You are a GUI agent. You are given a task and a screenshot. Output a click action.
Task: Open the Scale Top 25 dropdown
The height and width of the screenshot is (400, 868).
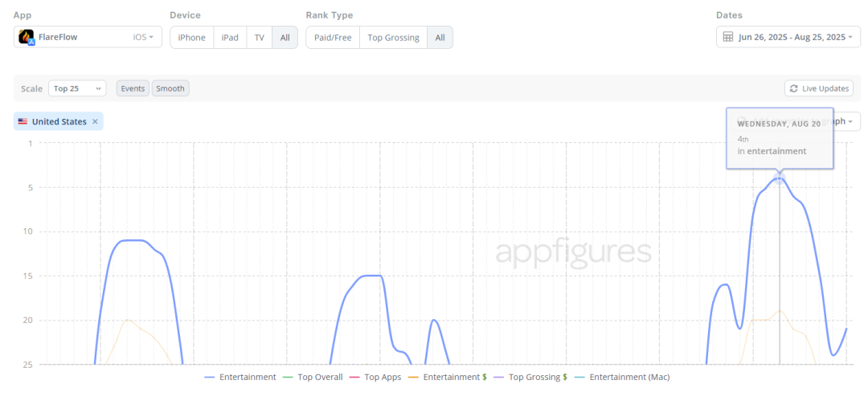pyautogui.click(x=77, y=88)
